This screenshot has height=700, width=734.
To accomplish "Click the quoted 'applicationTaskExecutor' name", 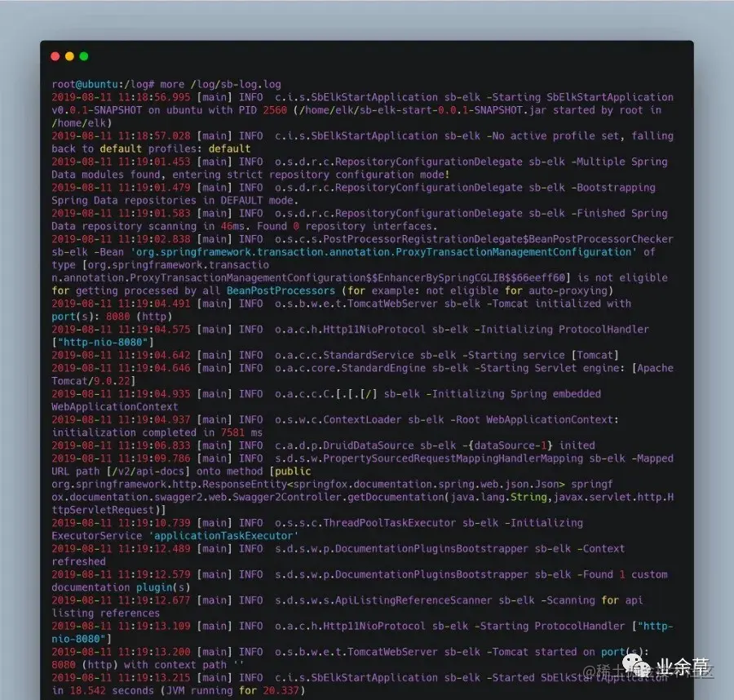I will tap(223, 536).
